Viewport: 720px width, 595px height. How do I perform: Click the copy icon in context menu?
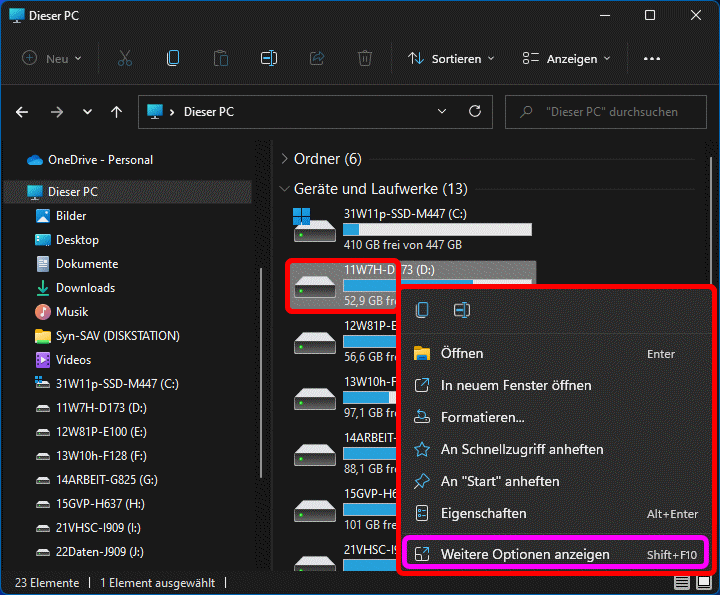tap(422, 311)
